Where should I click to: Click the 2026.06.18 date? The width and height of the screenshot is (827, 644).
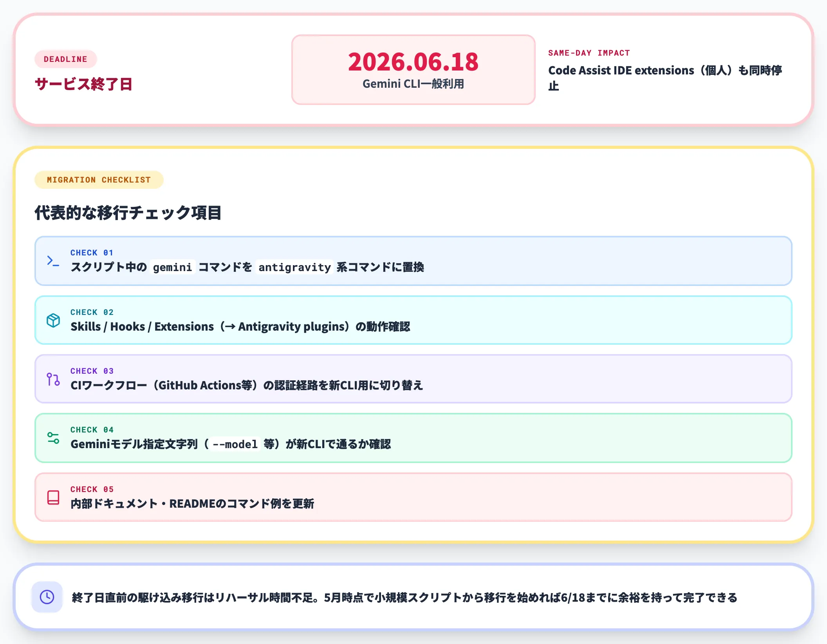tap(413, 62)
